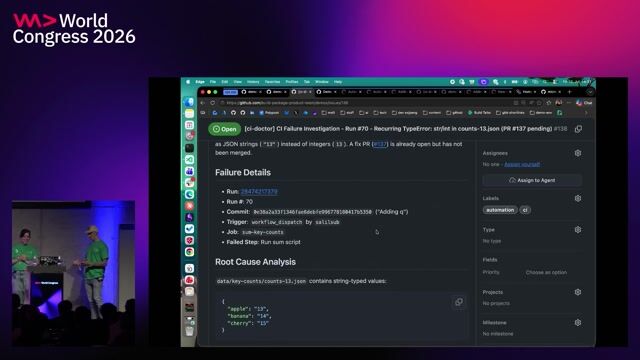
Task: Open the Milestone gear settings
Action: point(578,322)
